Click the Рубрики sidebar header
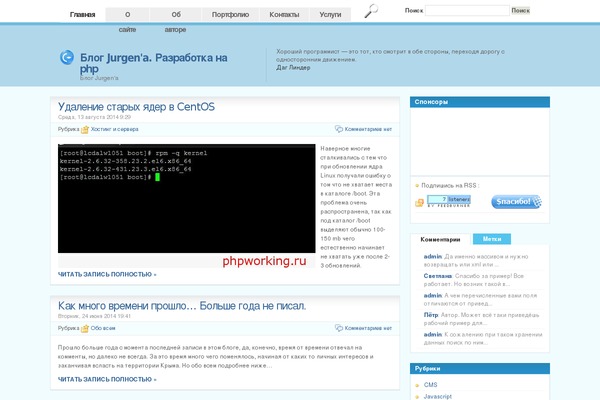Image resolution: width=600 pixels, height=400 pixels. point(480,369)
